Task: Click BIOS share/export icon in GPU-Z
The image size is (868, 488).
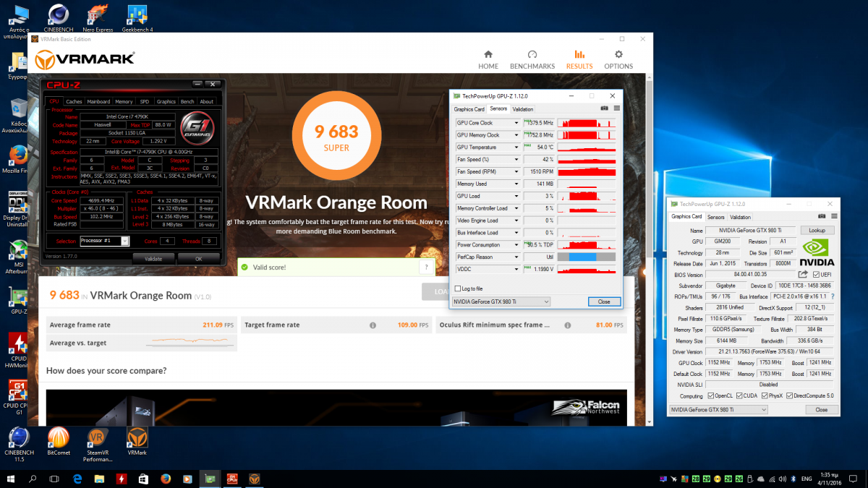Action: point(803,275)
